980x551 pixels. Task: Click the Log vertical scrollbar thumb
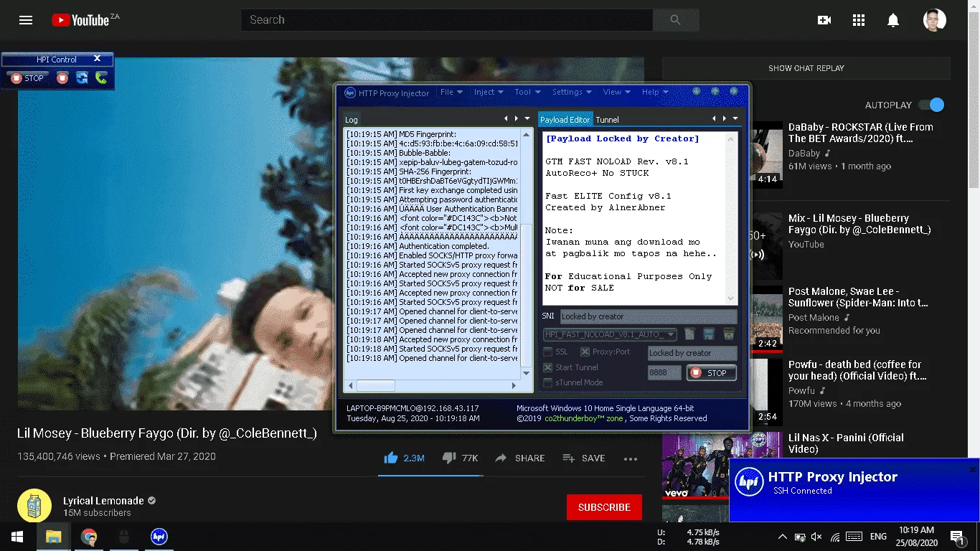pos(527,294)
